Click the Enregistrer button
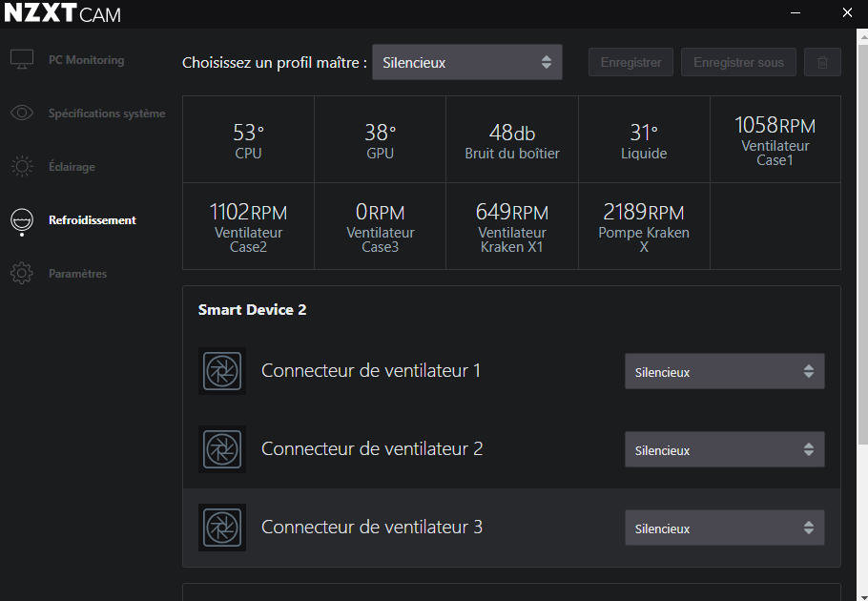This screenshot has width=868, height=601. tap(630, 62)
